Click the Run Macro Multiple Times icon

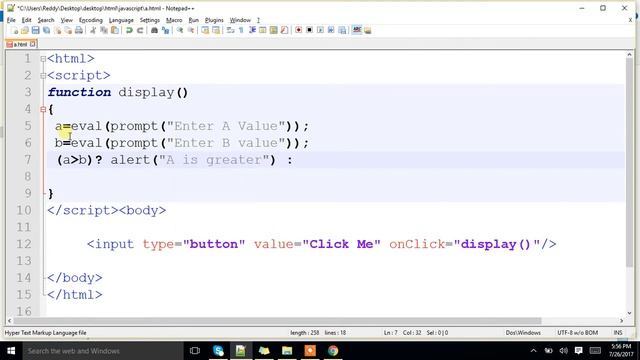point(331,30)
